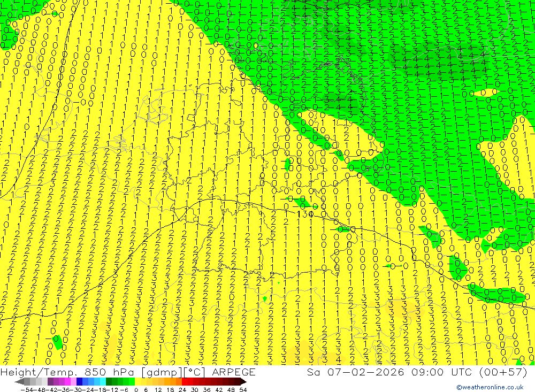The width and height of the screenshot is (535, 392).
Task: Click the dark maroon right arrow end of legend
Action: coord(243,382)
